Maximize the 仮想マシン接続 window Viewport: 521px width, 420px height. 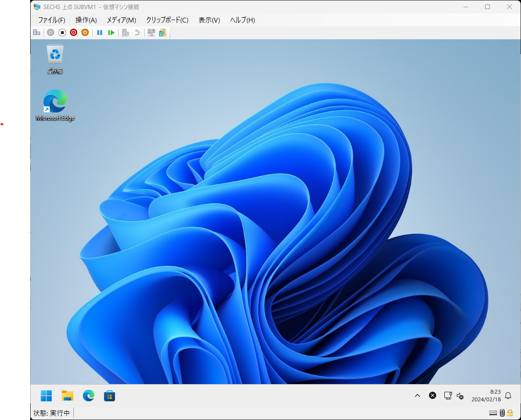click(487, 7)
